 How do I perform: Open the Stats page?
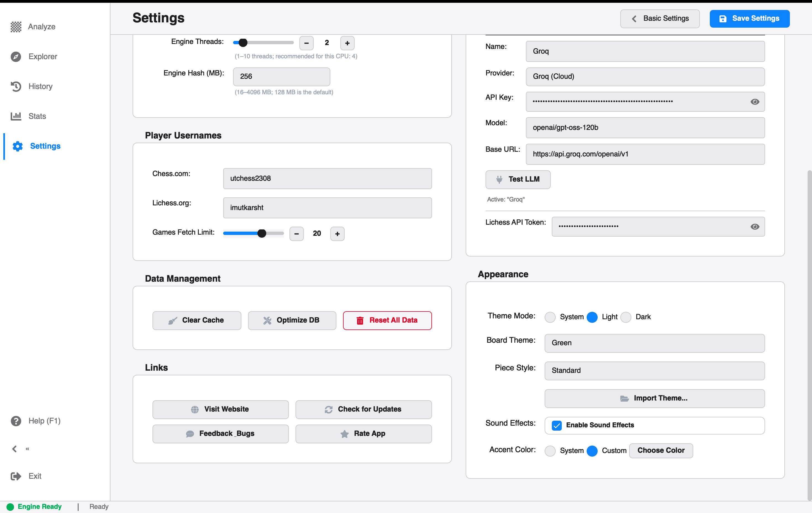[28, 116]
